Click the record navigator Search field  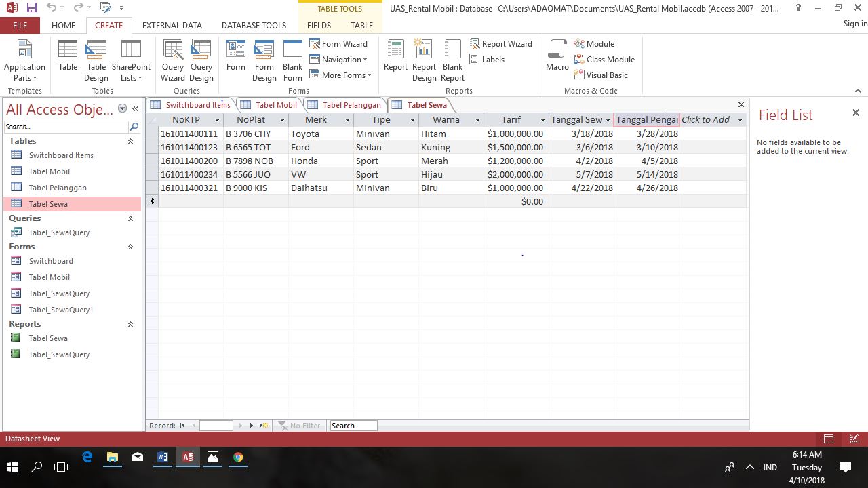353,426
